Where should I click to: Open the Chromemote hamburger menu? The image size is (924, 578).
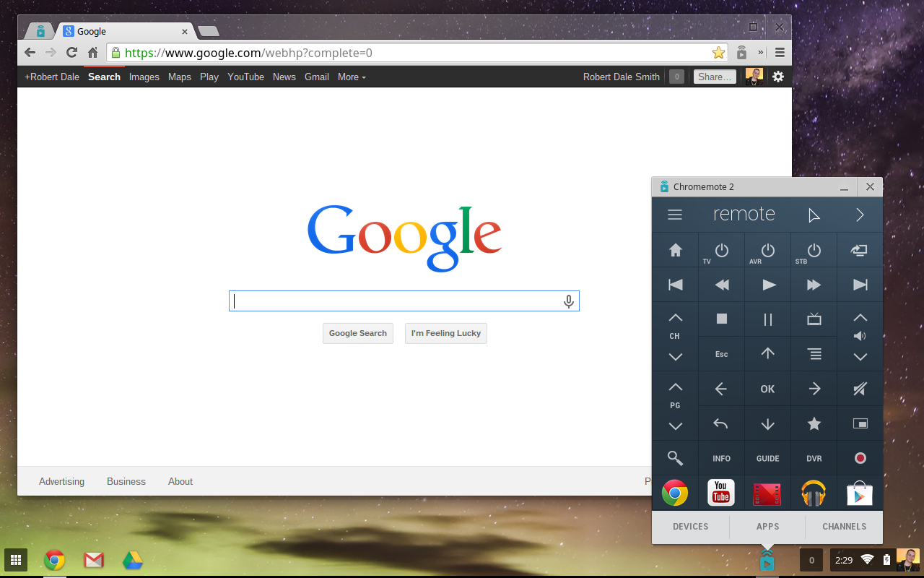click(x=675, y=215)
